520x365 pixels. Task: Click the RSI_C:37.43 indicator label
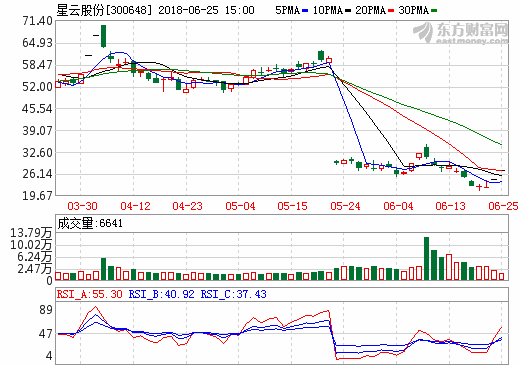coord(233,294)
